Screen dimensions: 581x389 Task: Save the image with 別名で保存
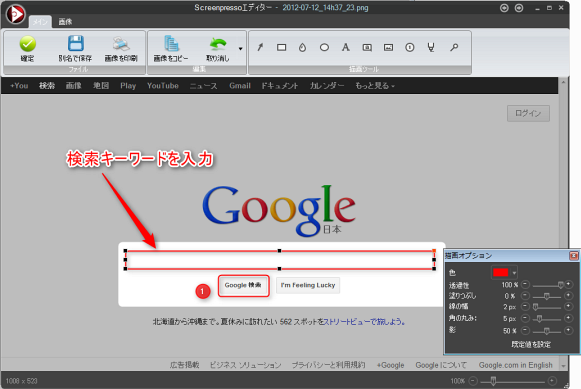point(75,48)
